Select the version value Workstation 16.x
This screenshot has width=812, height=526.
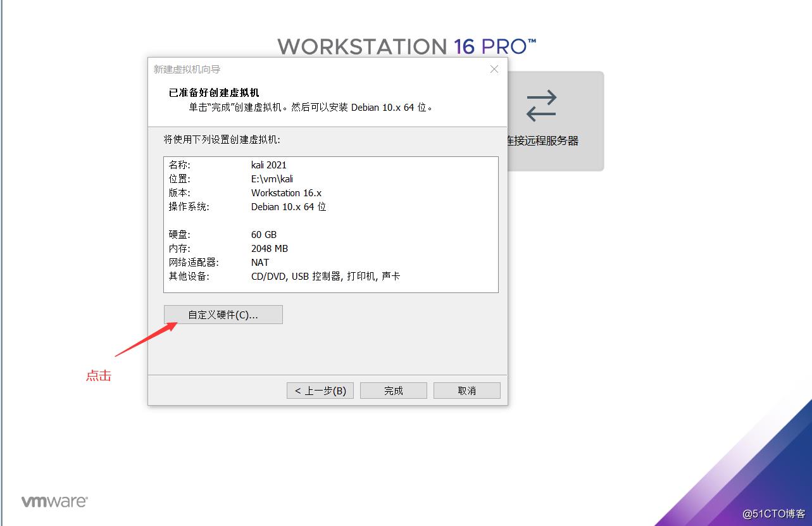[x=286, y=192]
